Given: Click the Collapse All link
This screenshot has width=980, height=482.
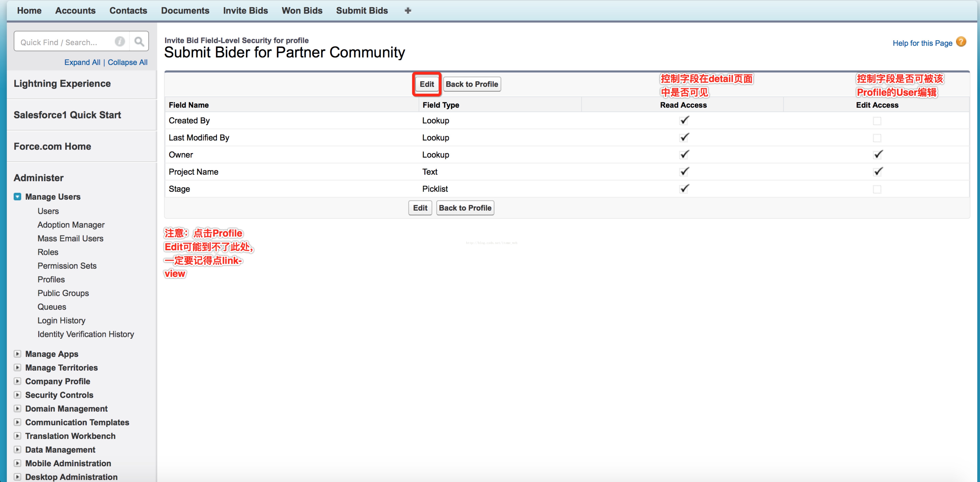Looking at the screenshot, I should (127, 62).
